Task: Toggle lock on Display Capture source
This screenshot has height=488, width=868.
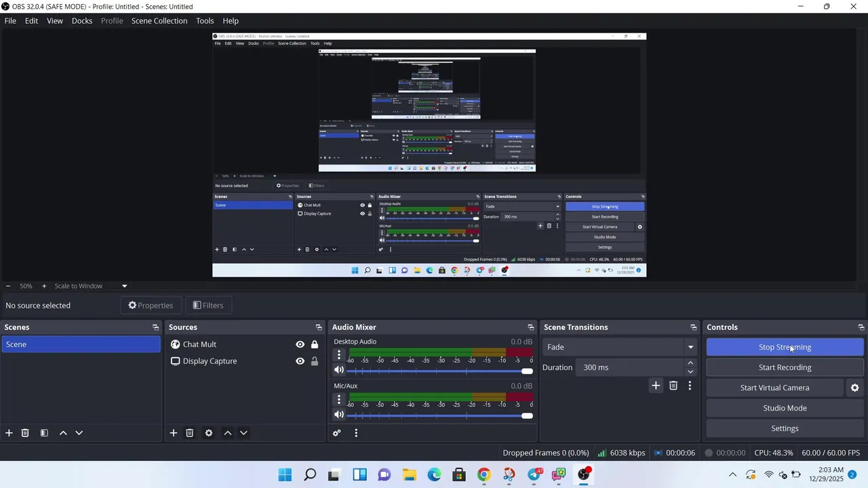Action: (x=315, y=361)
